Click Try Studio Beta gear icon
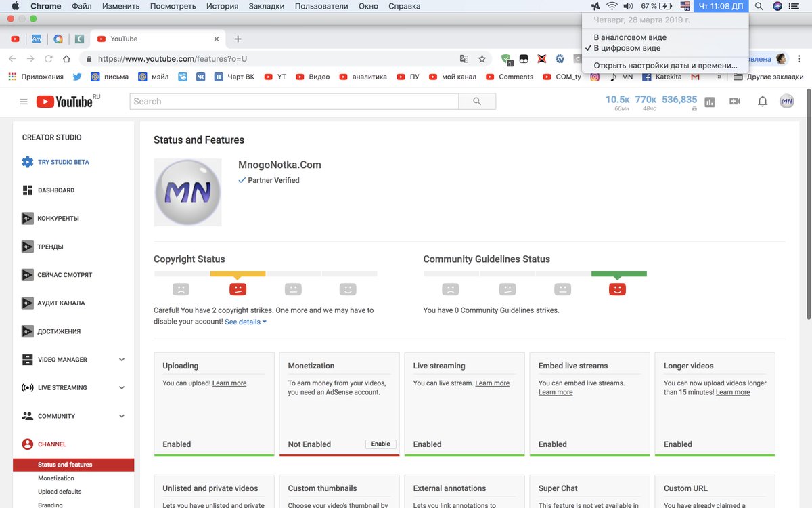This screenshot has height=508, width=812. pyautogui.click(x=27, y=162)
